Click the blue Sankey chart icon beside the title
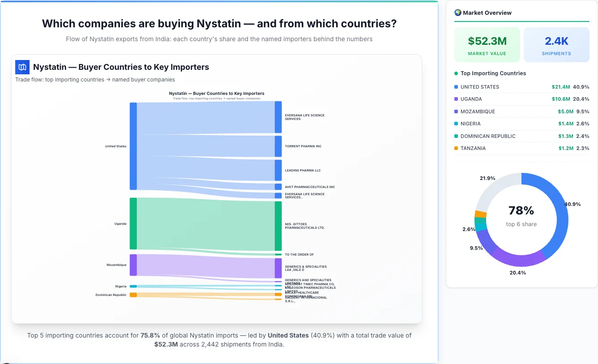The width and height of the screenshot is (598, 364). 22,67
